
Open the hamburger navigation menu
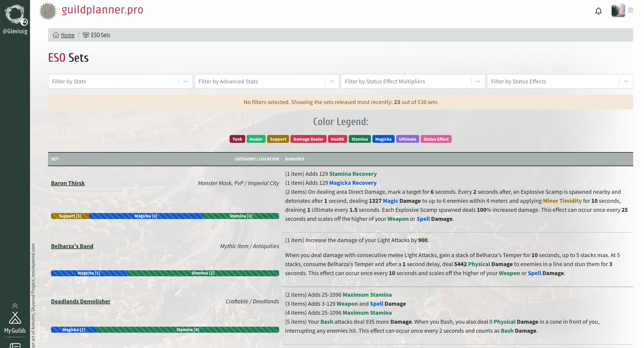click(x=630, y=10)
